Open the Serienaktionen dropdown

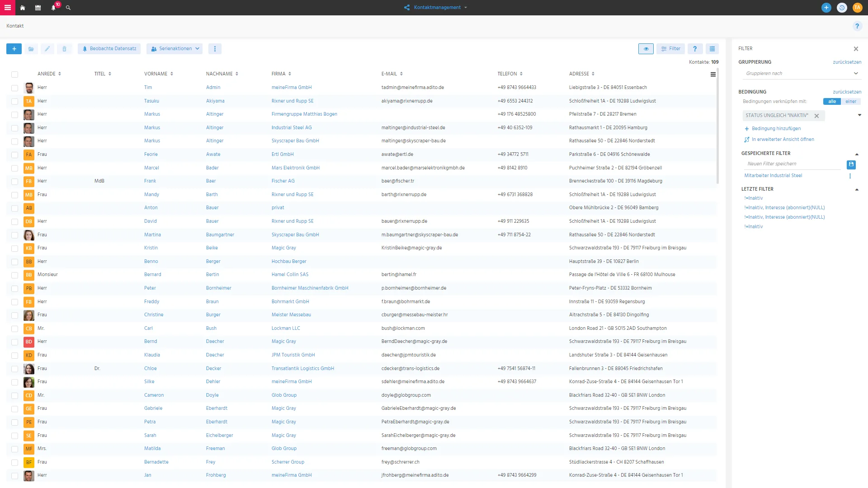coord(175,49)
